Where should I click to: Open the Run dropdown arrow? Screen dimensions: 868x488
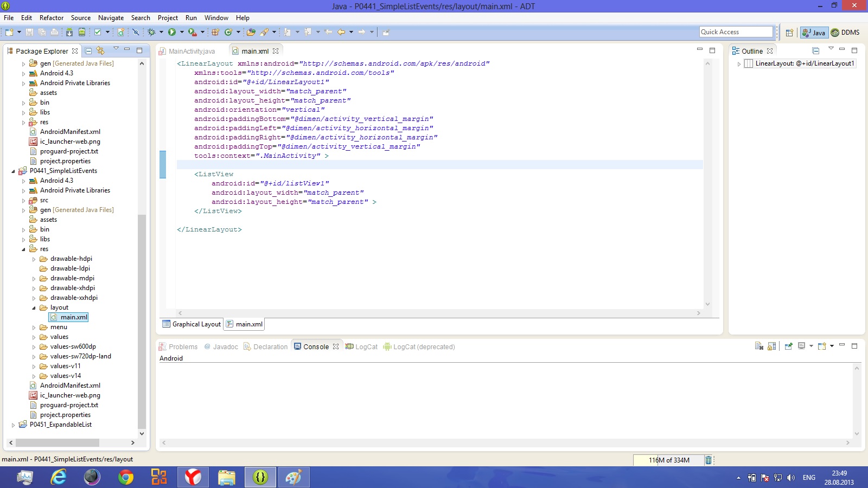coord(182,33)
